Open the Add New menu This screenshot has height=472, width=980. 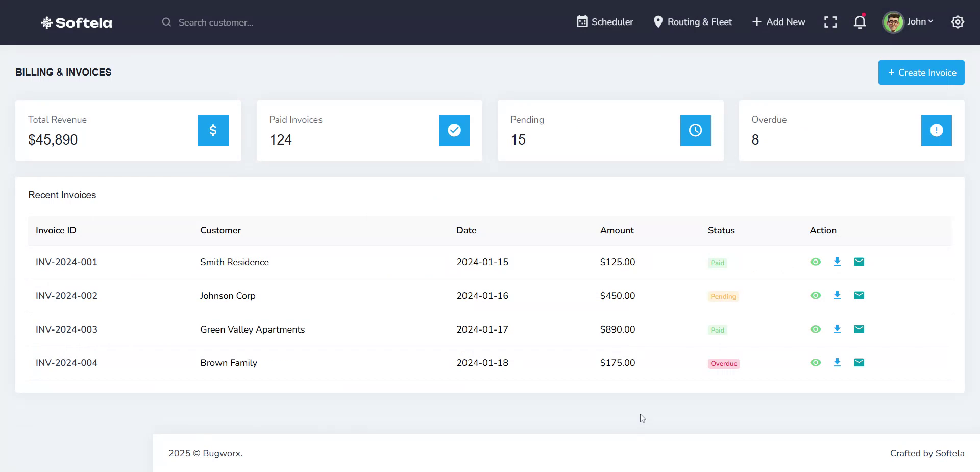click(778, 22)
